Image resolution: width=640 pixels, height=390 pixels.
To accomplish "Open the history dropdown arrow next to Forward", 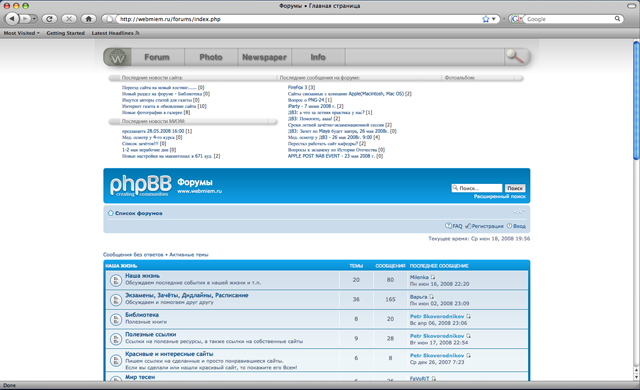I will point(34,19).
